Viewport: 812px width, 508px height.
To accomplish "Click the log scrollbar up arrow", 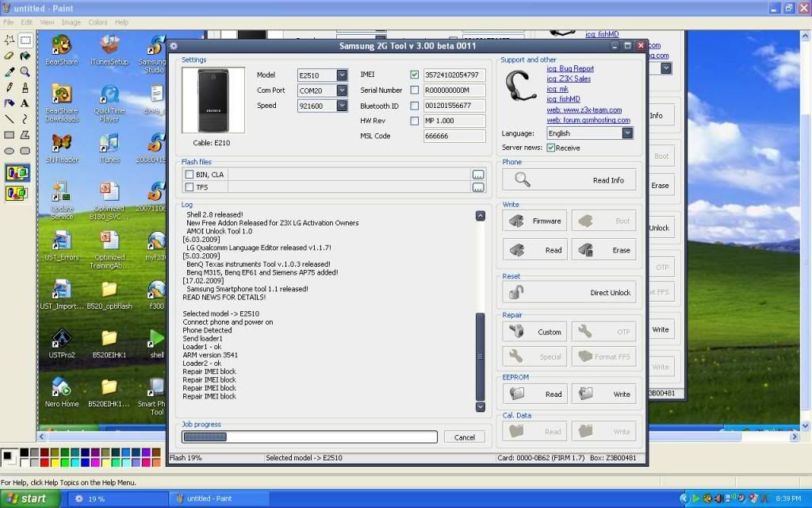I will click(480, 216).
